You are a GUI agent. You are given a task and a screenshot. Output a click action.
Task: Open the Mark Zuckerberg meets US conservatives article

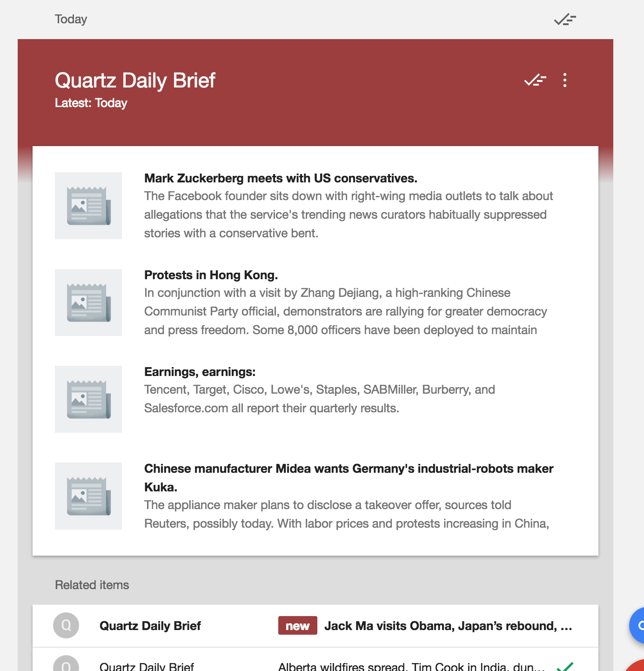(x=280, y=178)
